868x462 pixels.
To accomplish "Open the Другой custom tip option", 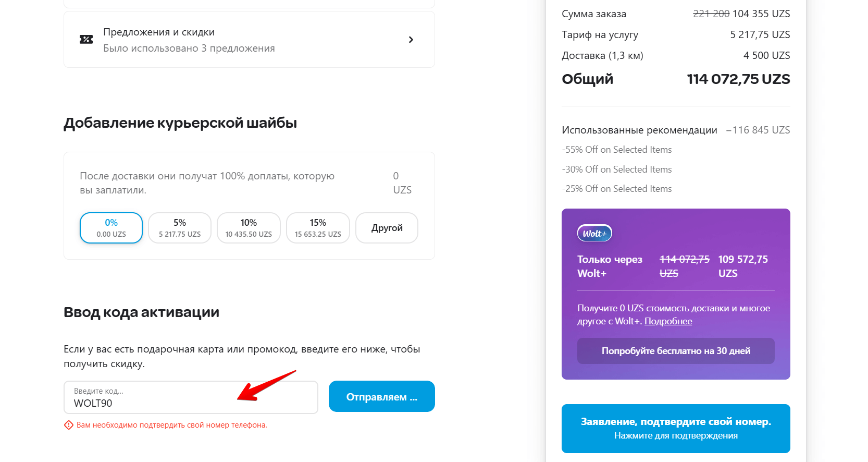I will point(387,228).
